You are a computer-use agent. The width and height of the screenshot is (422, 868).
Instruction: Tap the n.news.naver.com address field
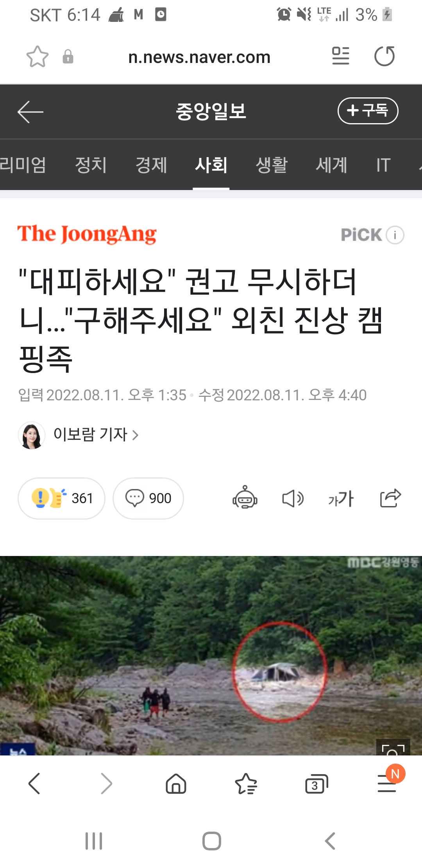coord(199,57)
